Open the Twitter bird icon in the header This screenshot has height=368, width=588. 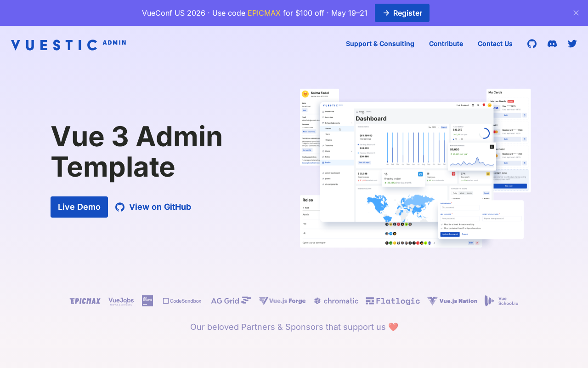572,44
